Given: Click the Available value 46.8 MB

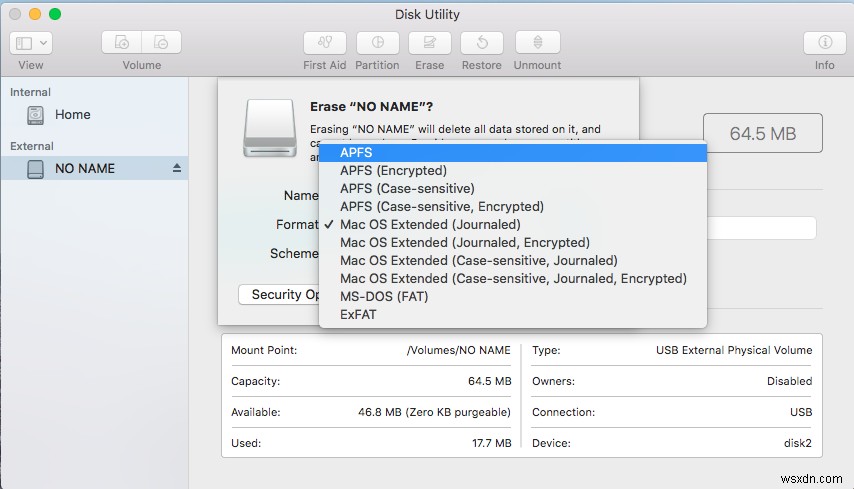Looking at the screenshot, I should coord(434,412).
